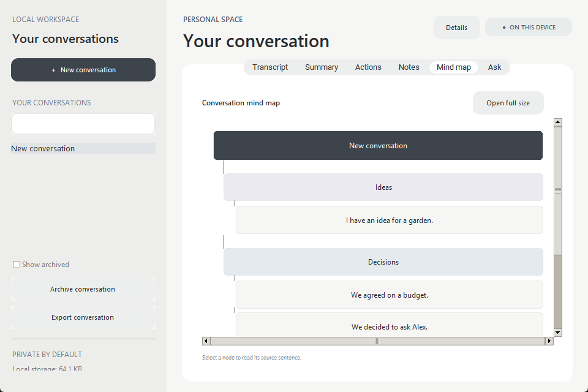Switch to the Transcript tab

[270, 67]
